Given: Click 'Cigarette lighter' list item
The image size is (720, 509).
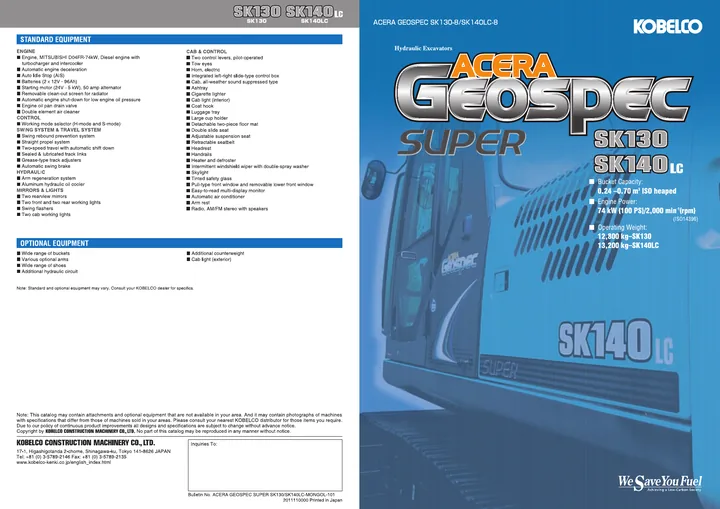Looking at the screenshot, I should point(208,94).
